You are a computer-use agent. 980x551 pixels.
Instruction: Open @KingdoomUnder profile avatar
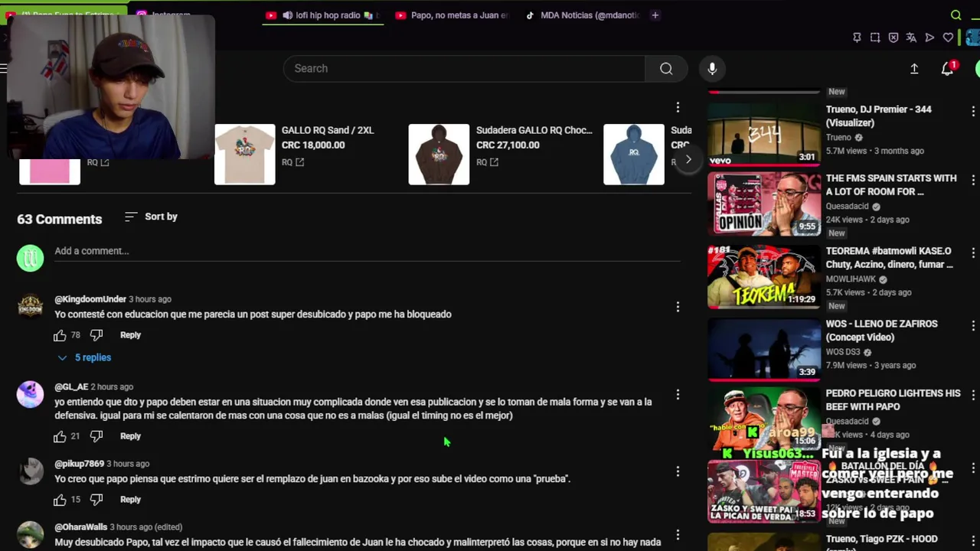pyautogui.click(x=31, y=307)
